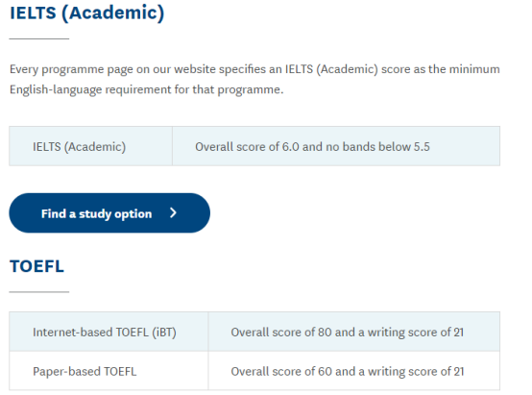The height and width of the screenshot is (395, 532).
Task: Click the intro paragraph about programme pages
Action: [x=254, y=80]
